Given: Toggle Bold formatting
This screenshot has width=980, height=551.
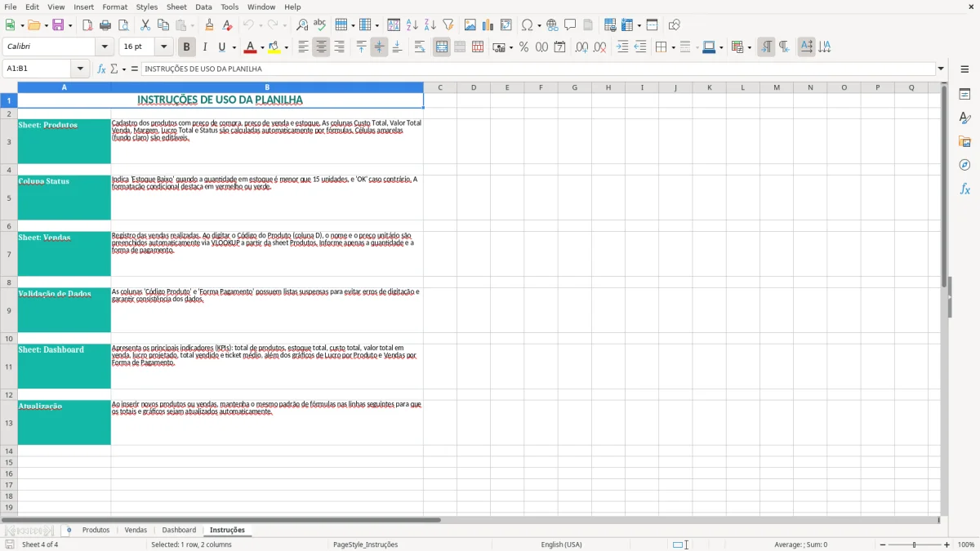Looking at the screenshot, I should [x=186, y=47].
